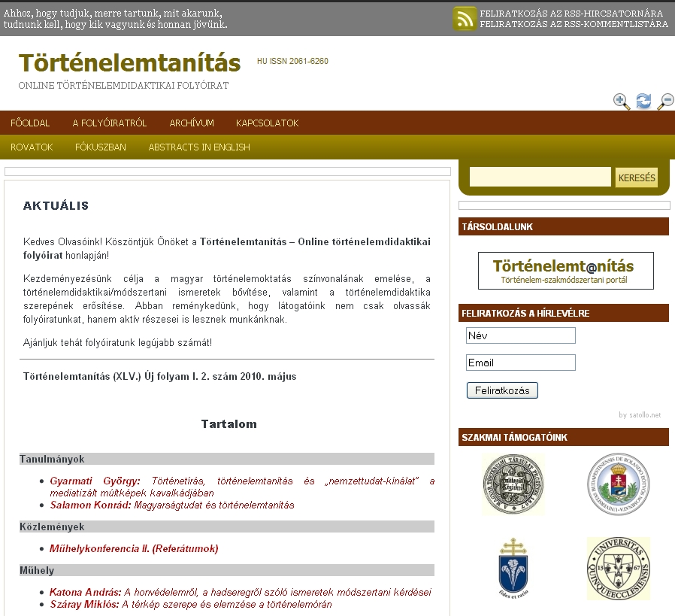Open Gyarmati György's article link

pyautogui.click(x=242, y=487)
